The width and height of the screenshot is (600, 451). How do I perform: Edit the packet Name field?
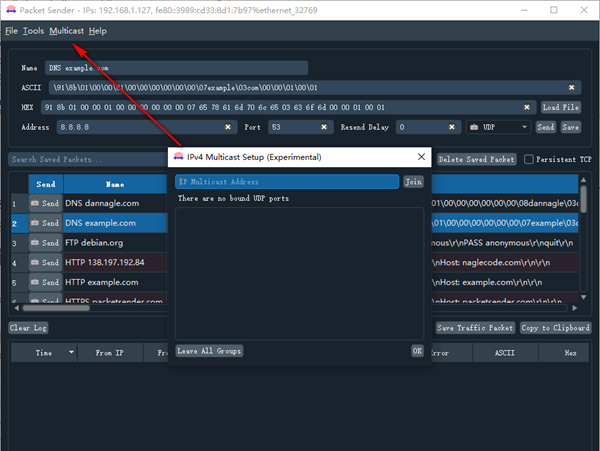click(176, 68)
